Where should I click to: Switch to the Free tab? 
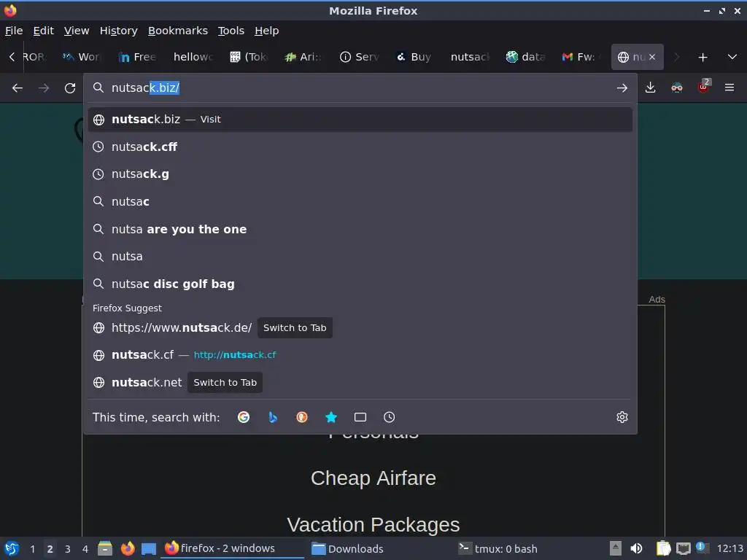[x=137, y=57]
